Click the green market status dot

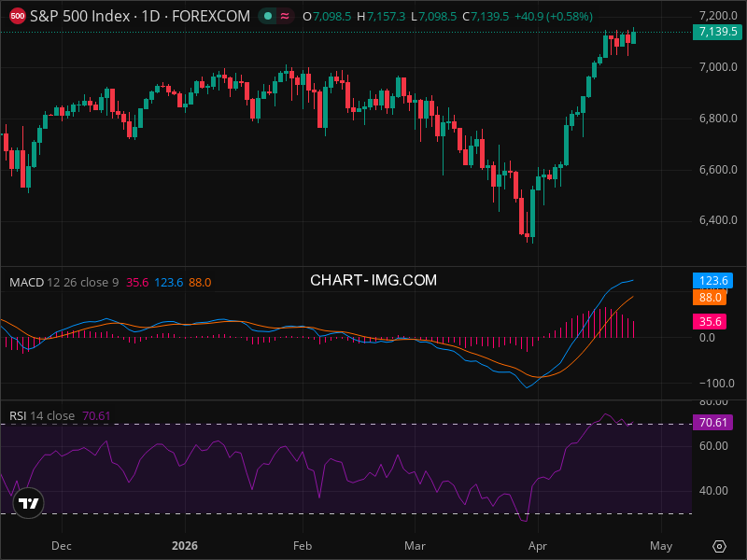pyautogui.click(x=268, y=16)
